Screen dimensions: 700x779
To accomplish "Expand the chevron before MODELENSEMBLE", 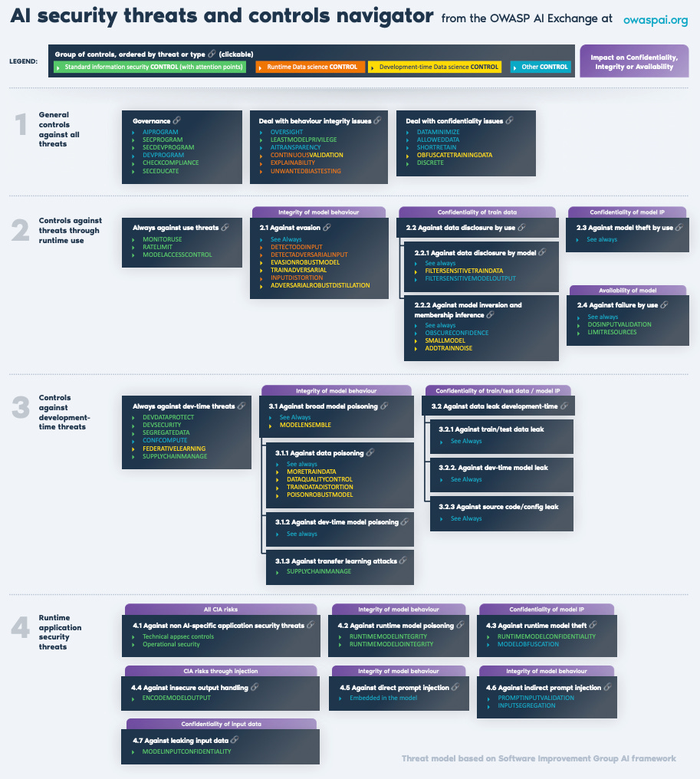I will point(272,425).
